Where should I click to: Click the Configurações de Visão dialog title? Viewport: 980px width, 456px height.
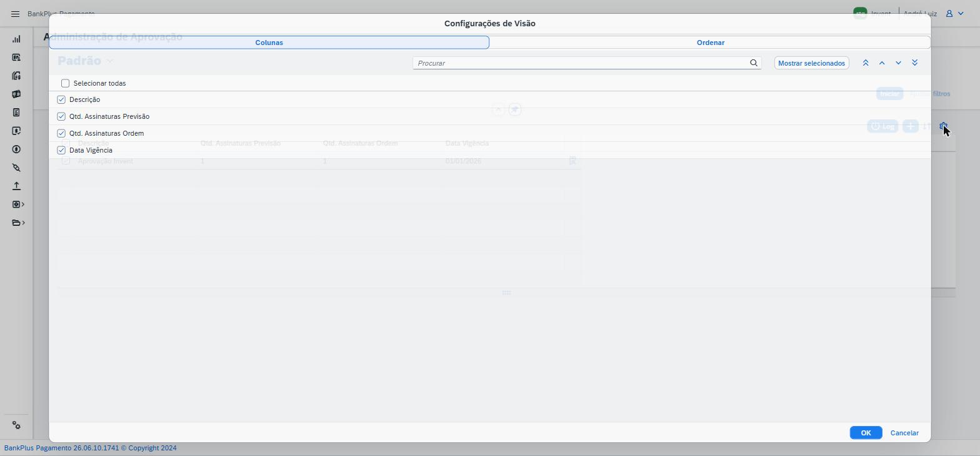point(490,23)
